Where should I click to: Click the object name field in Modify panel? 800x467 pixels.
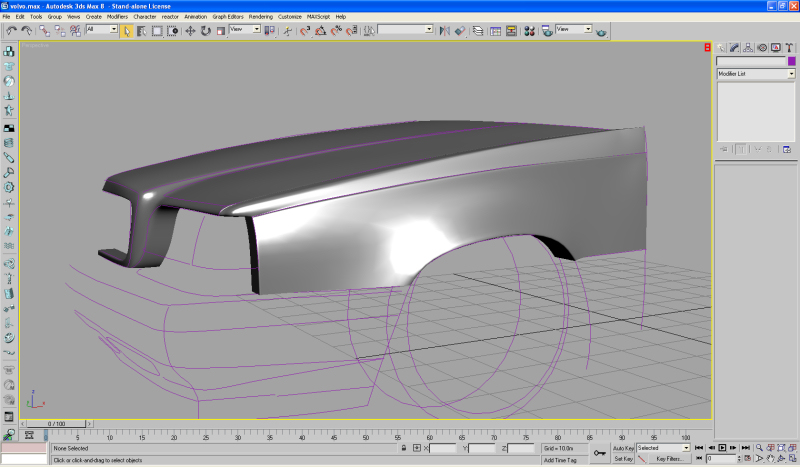click(751, 61)
